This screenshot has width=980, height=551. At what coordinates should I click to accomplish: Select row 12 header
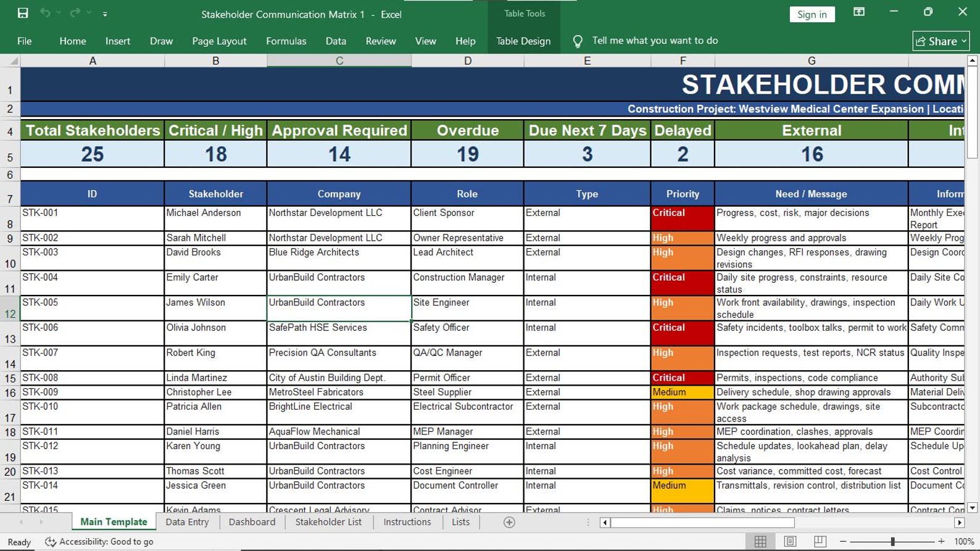[10, 308]
